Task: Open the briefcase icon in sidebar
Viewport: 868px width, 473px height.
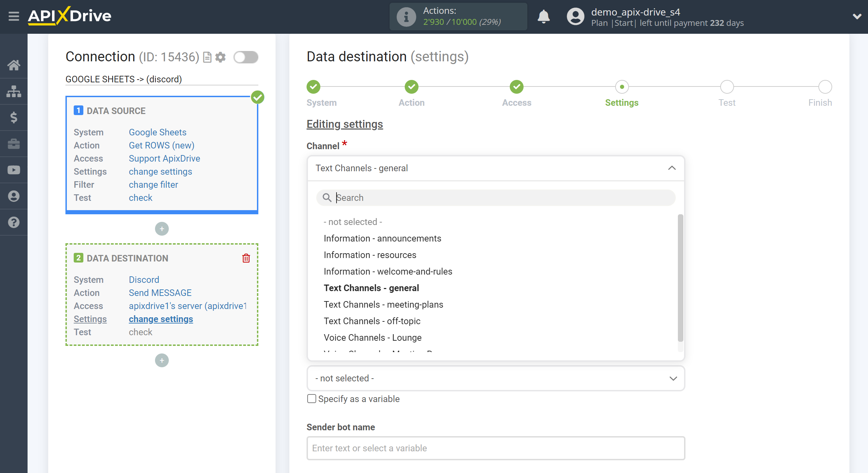Action: pyautogui.click(x=14, y=144)
